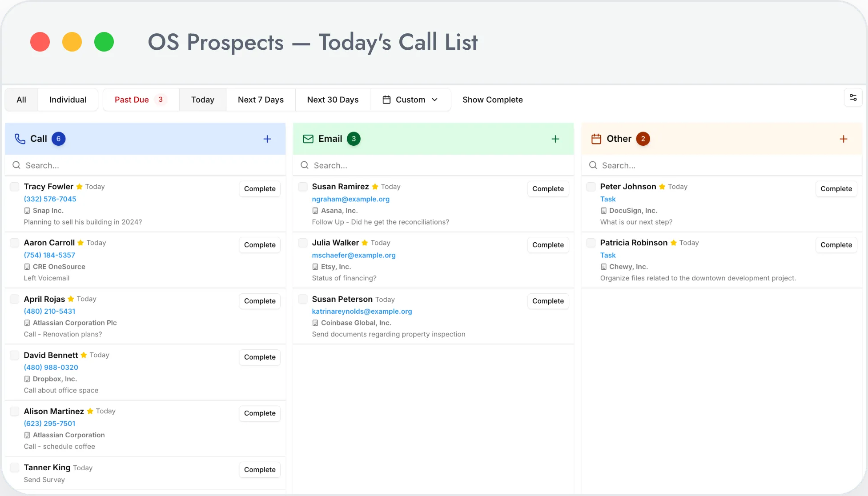Open Tanner King's call entry

click(x=145, y=473)
